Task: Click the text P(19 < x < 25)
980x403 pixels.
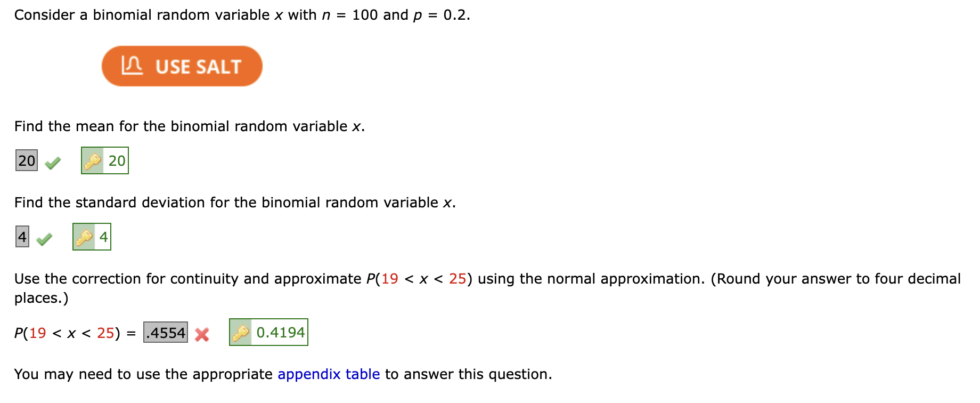Action: [68, 334]
